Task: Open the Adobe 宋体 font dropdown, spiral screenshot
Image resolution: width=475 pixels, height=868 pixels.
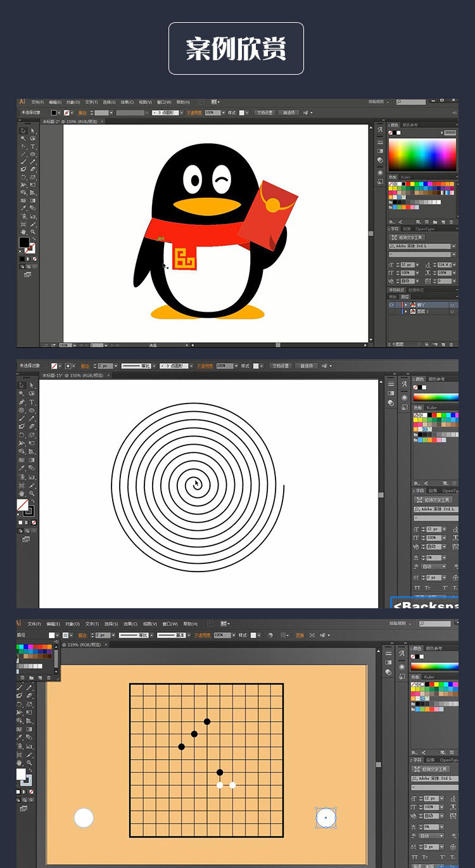Action: [x=436, y=509]
